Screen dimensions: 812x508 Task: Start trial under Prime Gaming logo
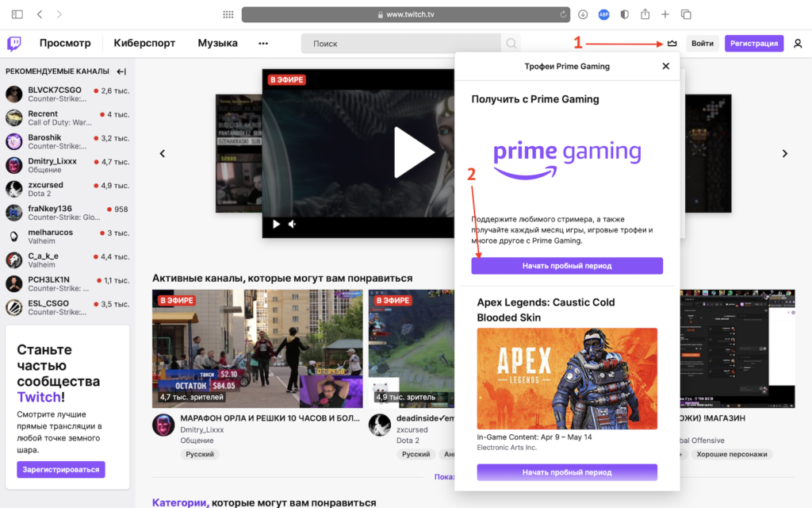tap(567, 266)
